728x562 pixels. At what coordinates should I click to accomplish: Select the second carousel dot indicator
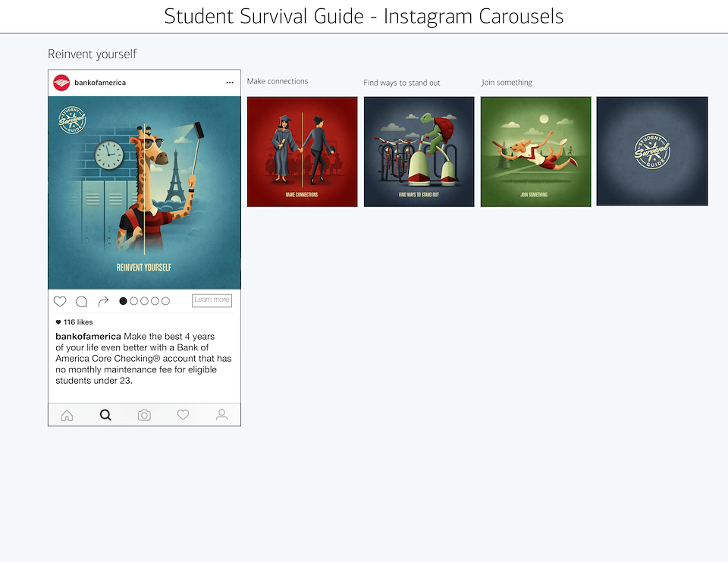134,301
